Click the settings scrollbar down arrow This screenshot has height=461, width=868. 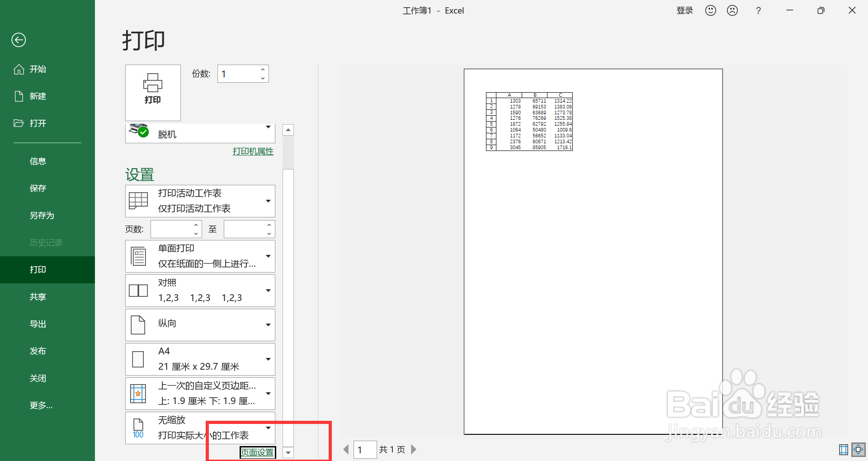pyautogui.click(x=288, y=452)
